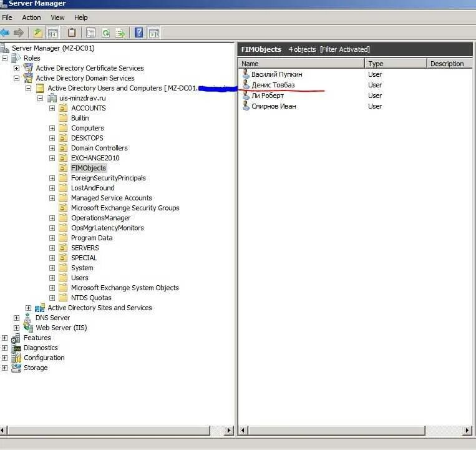476x450 pixels.
Task: Select Microsoft Exchange Security Groups
Action: [x=125, y=208]
